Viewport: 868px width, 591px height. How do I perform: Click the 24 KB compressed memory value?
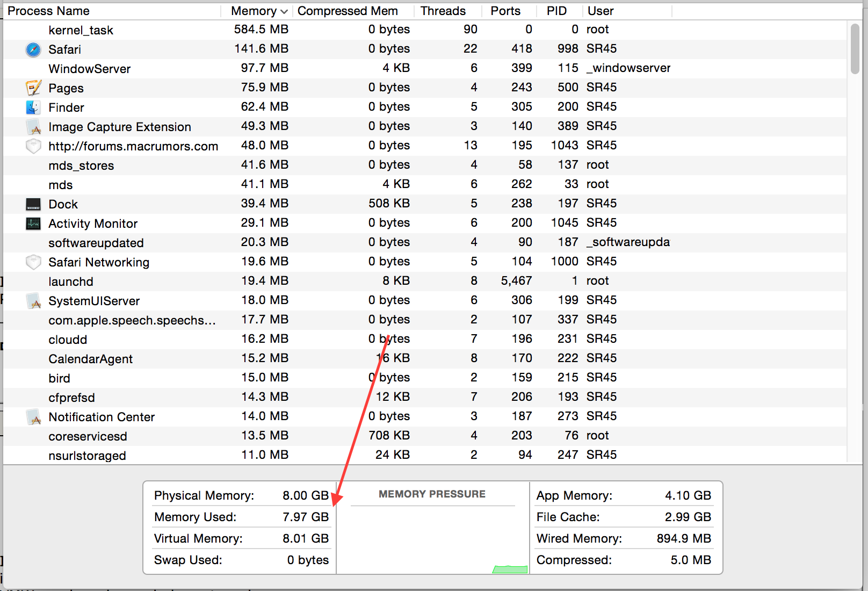pyautogui.click(x=393, y=455)
